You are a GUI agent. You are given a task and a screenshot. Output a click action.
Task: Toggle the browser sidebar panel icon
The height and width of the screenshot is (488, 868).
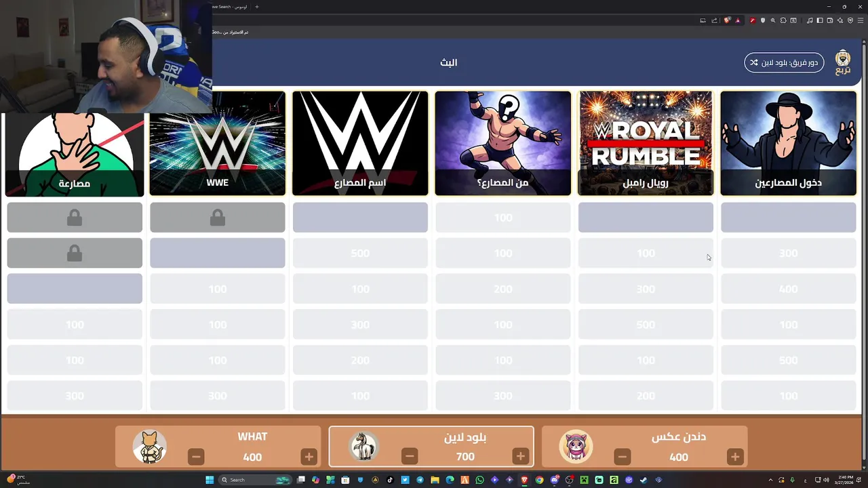(x=820, y=20)
